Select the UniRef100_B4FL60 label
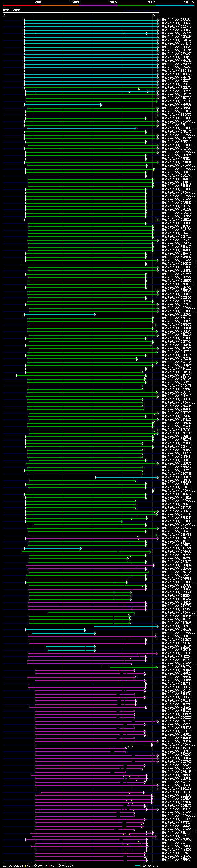The width and height of the screenshot is (197, 868). point(177,74)
